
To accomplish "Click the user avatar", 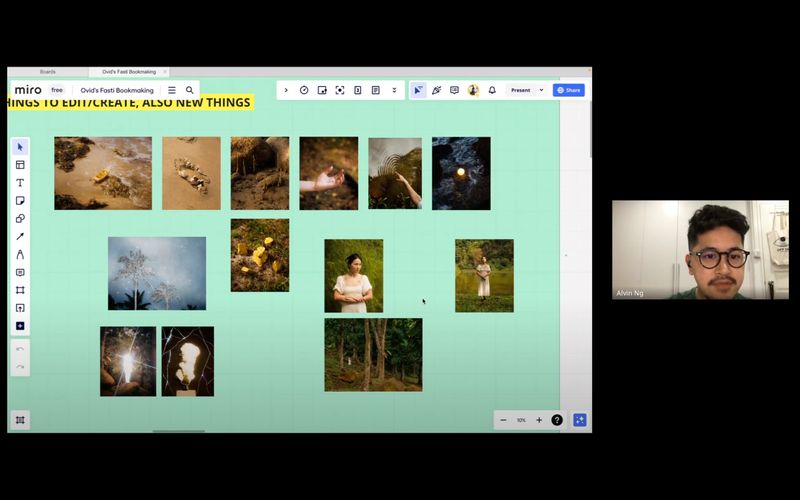I will point(473,90).
